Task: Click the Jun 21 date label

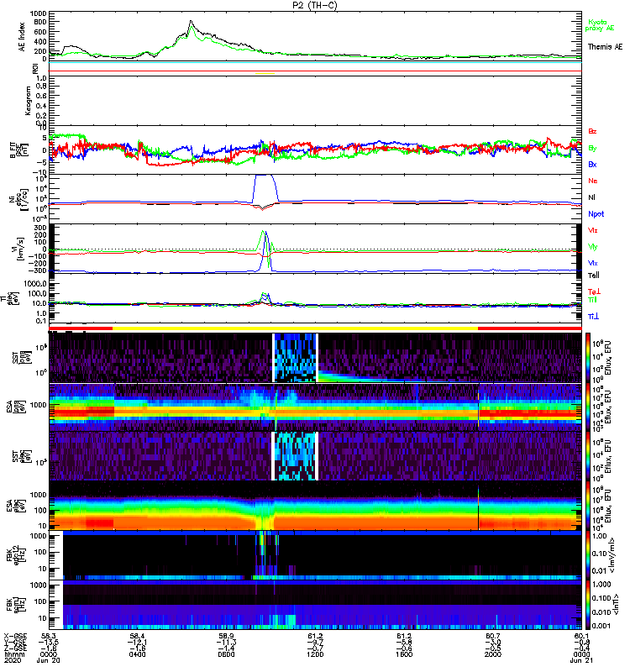Action: tap(581, 660)
